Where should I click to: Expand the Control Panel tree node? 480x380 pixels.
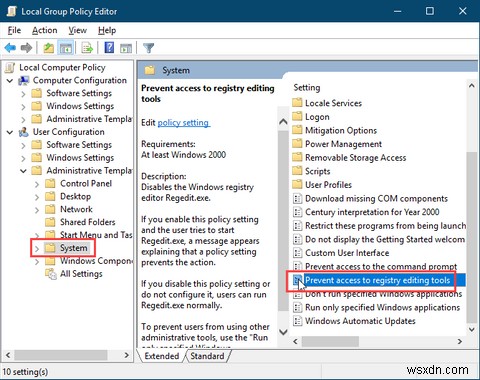point(37,184)
